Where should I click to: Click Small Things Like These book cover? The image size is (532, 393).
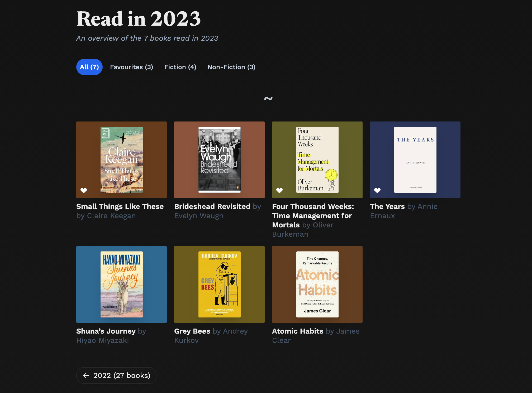point(122,160)
